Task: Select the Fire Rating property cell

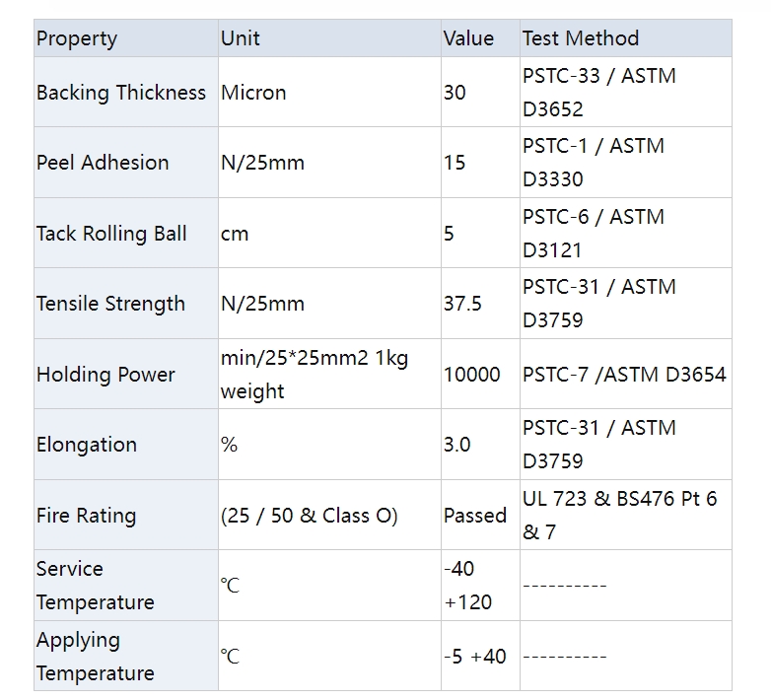Action: point(86,516)
